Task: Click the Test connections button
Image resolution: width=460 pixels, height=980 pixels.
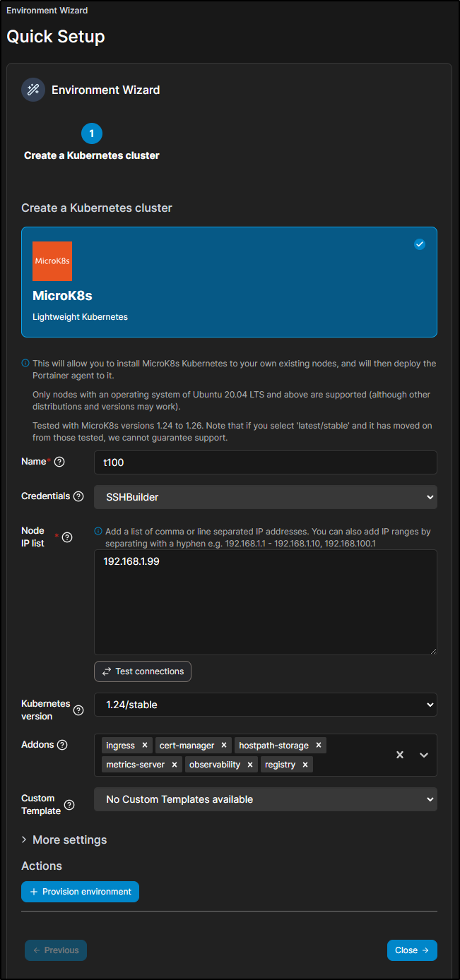Action: tap(143, 671)
